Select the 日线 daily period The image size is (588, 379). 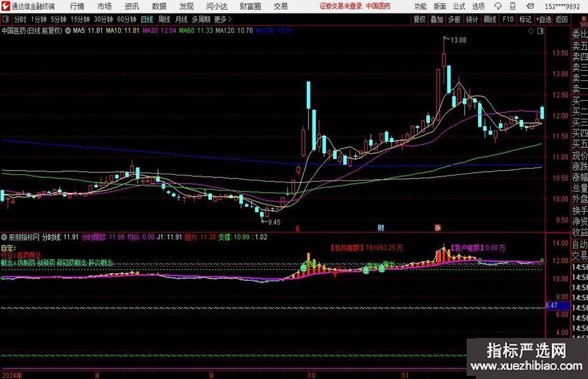[147, 19]
